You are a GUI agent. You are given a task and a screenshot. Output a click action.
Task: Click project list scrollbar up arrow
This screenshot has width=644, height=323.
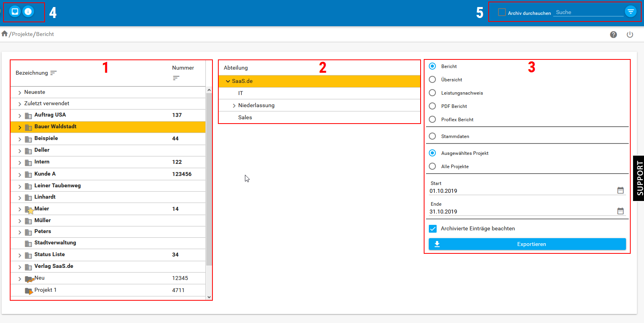coord(209,90)
